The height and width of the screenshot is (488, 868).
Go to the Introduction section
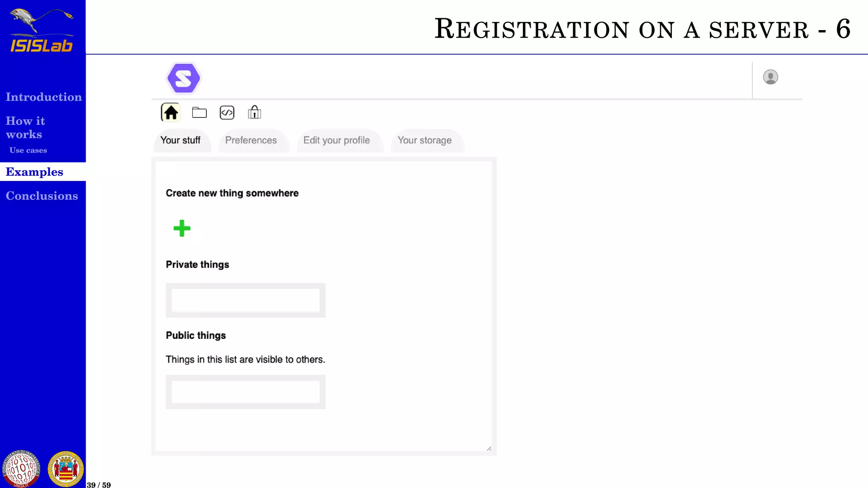(x=44, y=97)
